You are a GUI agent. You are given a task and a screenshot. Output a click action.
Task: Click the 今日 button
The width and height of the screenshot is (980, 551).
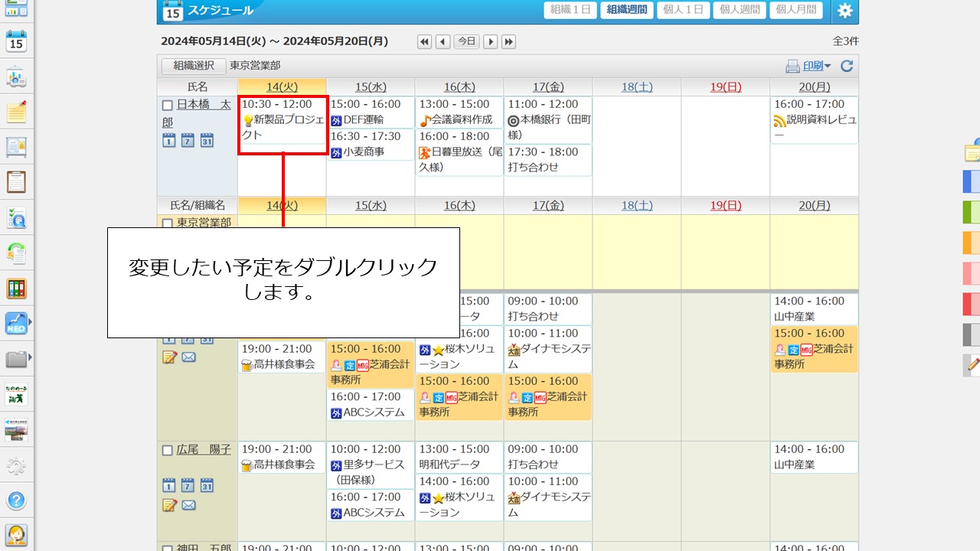(x=466, y=42)
